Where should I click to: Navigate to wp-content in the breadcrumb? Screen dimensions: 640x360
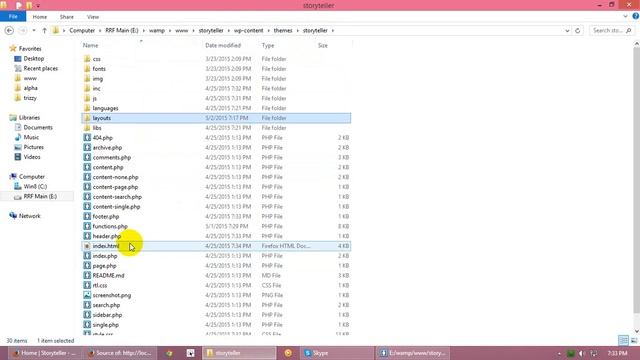click(x=248, y=31)
